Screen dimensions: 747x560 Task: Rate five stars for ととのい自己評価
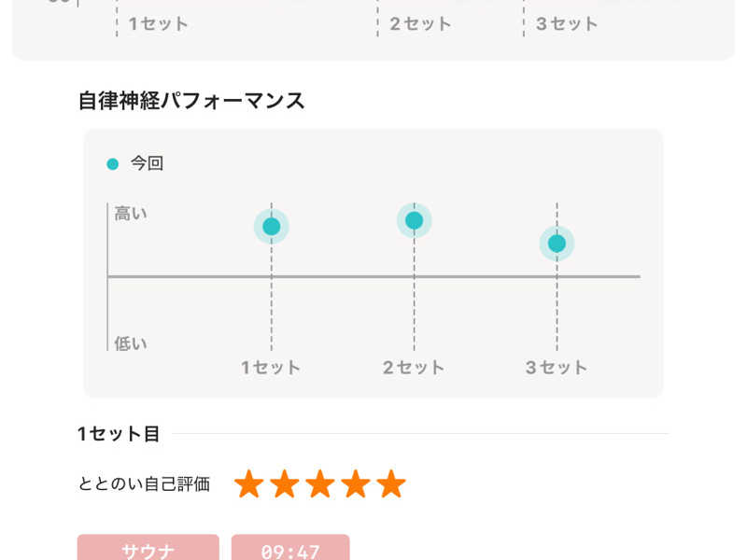point(390,483)
